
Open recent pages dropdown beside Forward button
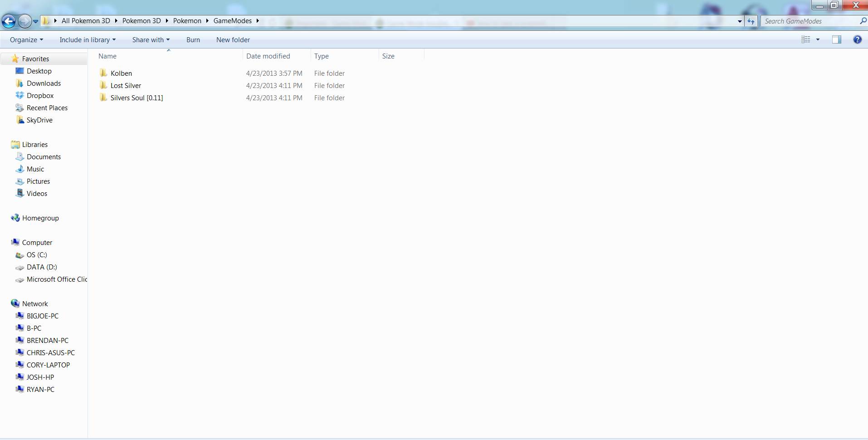click(x=36, y=21)
